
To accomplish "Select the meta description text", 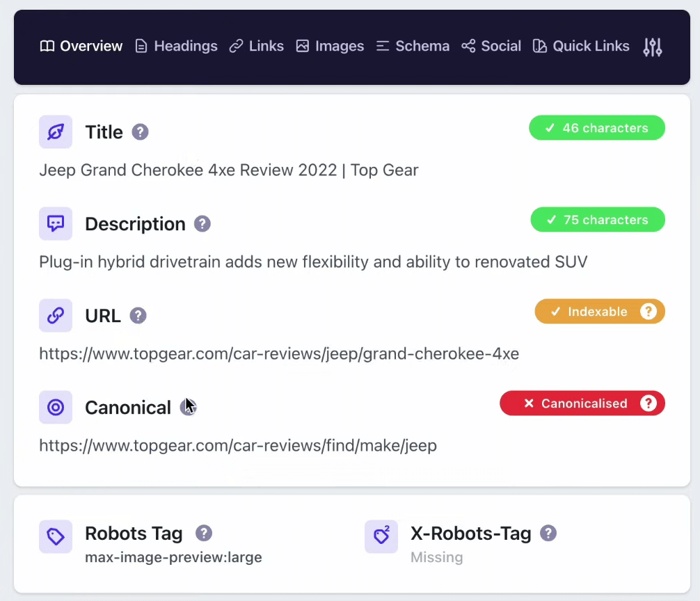I will [x=313, y=262].
